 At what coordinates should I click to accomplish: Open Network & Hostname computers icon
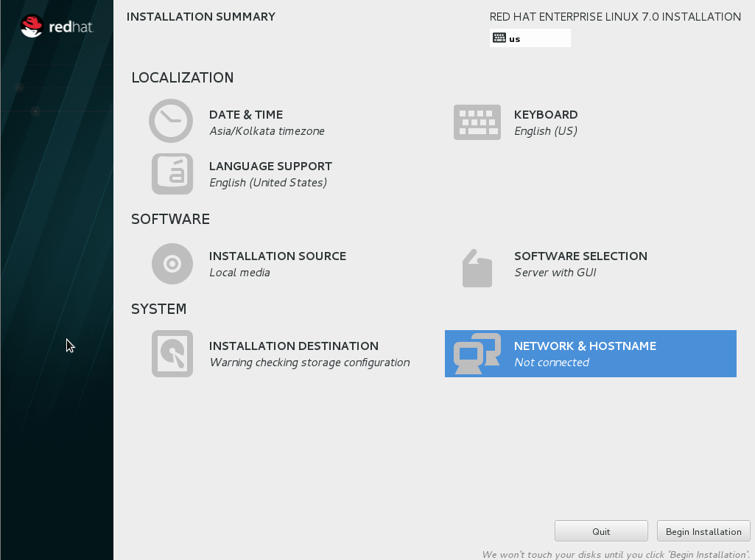pyautogui.click(x=477, y=354)
